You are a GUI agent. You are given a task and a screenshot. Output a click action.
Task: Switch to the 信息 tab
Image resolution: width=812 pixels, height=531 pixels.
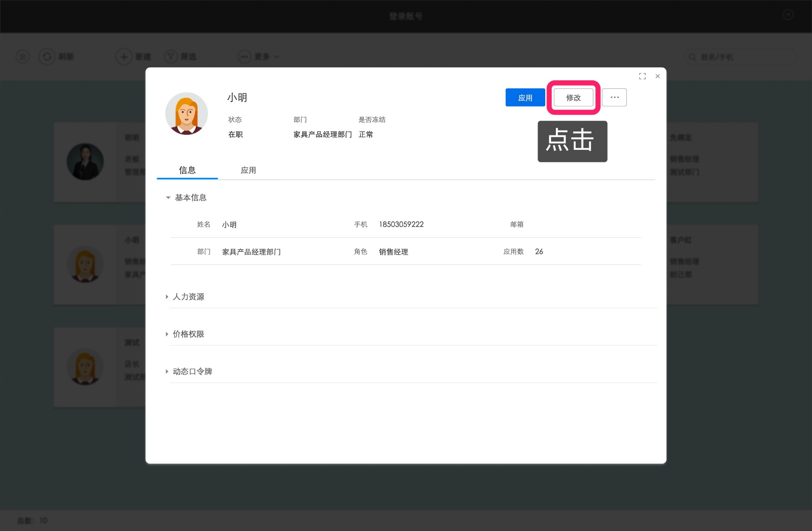click(x=187, y=170)
